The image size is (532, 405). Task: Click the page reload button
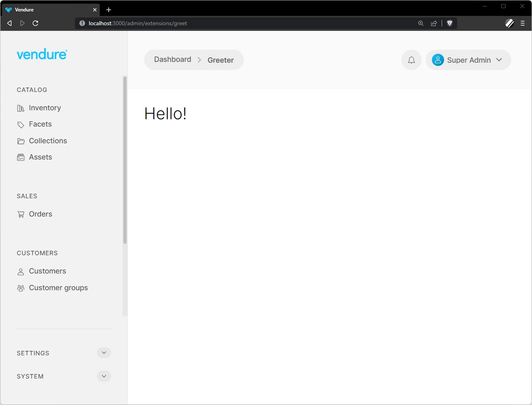click(x=35, y=23)
